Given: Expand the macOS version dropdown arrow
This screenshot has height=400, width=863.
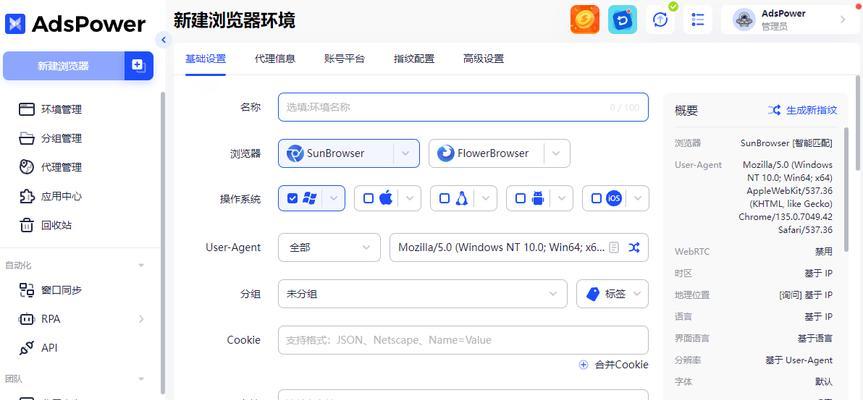Looking at the screenshot, I should pos(409,198).
